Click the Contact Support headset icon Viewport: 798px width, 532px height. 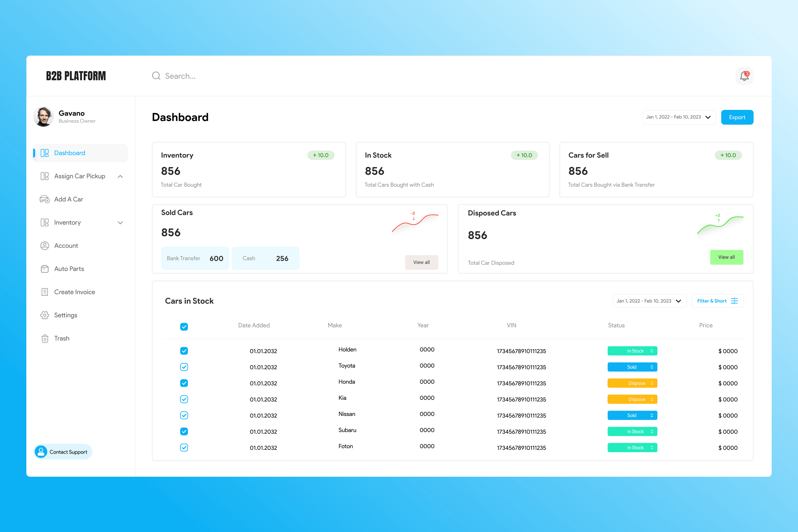pos(41,452)
